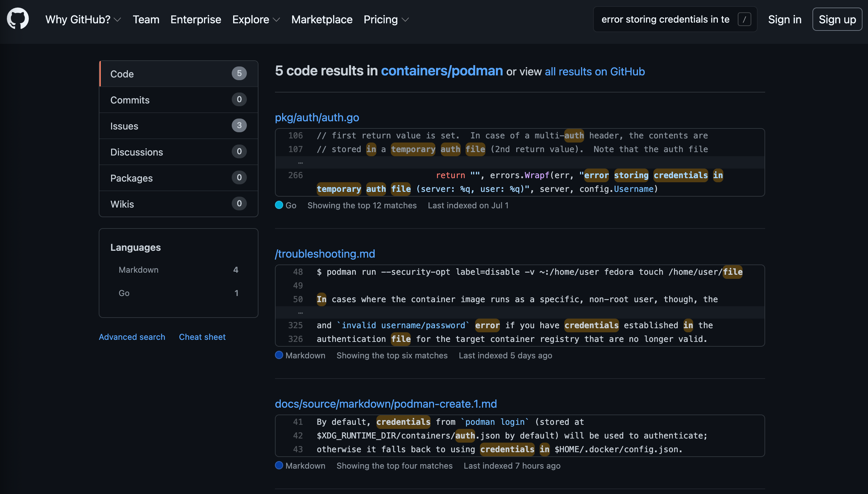Filter results by Markdown language
The image size is (868, 494).
[x=138, y=270]
